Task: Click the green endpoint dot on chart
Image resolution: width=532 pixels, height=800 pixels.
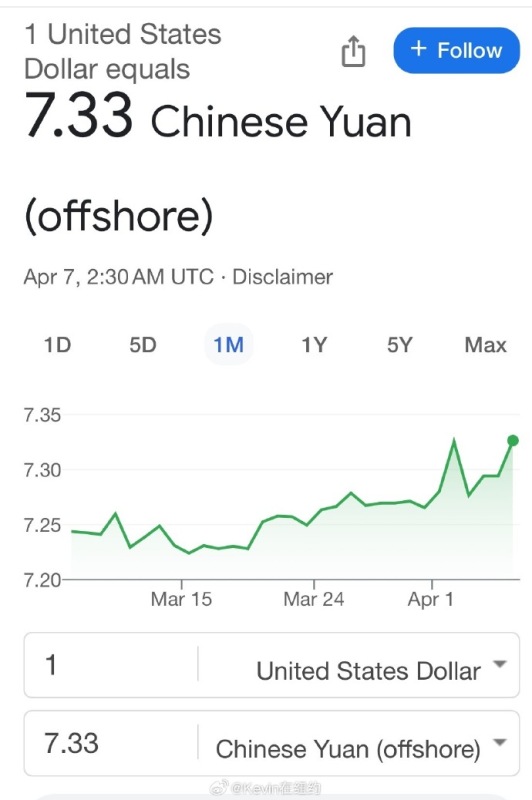Action: point(513,440)
